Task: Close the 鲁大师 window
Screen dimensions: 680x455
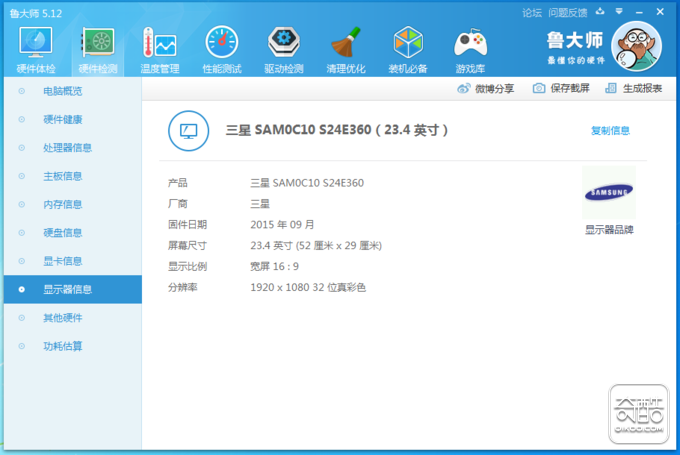Action: coord(660,12)
